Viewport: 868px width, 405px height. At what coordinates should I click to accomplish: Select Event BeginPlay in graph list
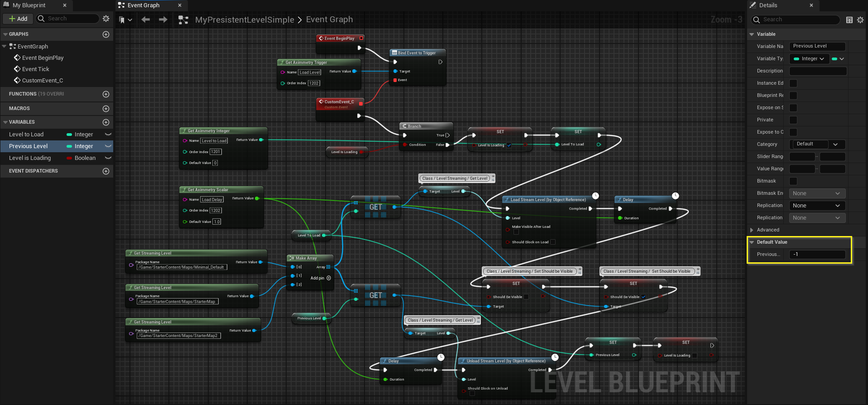tap(43, 58)
